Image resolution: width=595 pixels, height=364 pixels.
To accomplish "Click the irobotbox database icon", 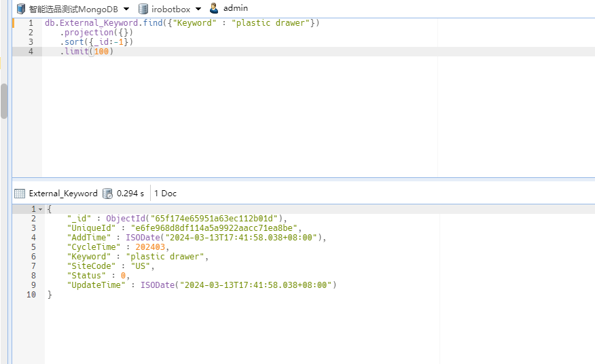I will tap(143, 9).
